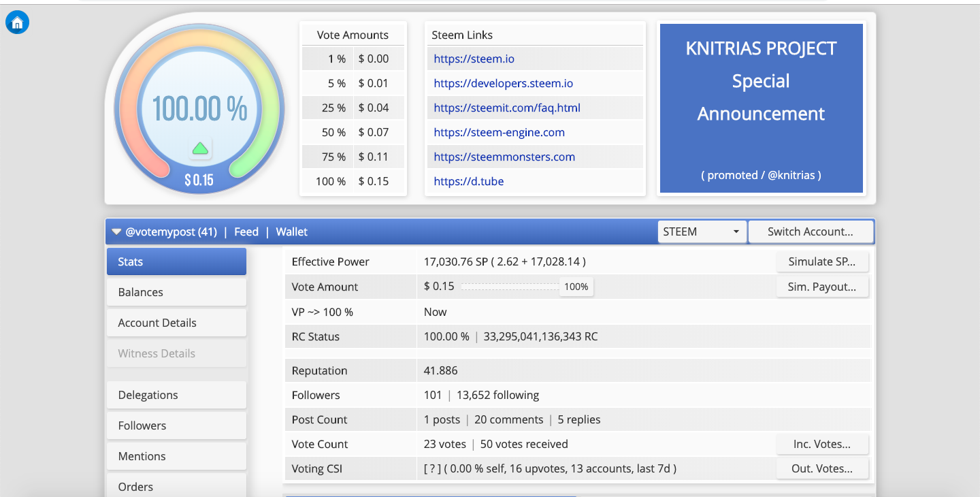
Task: Follow the https://steem-engine.com link
Action: pos(500,132)
